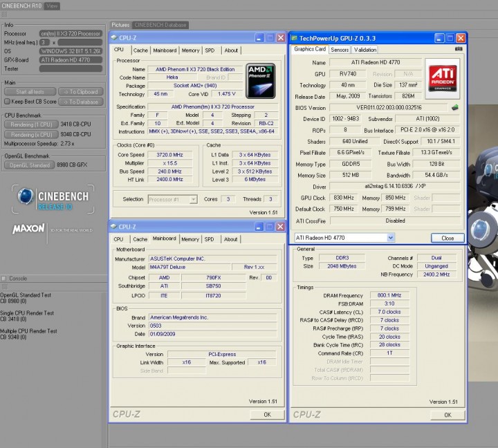Screen dimensions: 498x448
Task: Click the ATI Radeon logo in GPU-Z
Action: pyautogui.click(x=442, y=78)
